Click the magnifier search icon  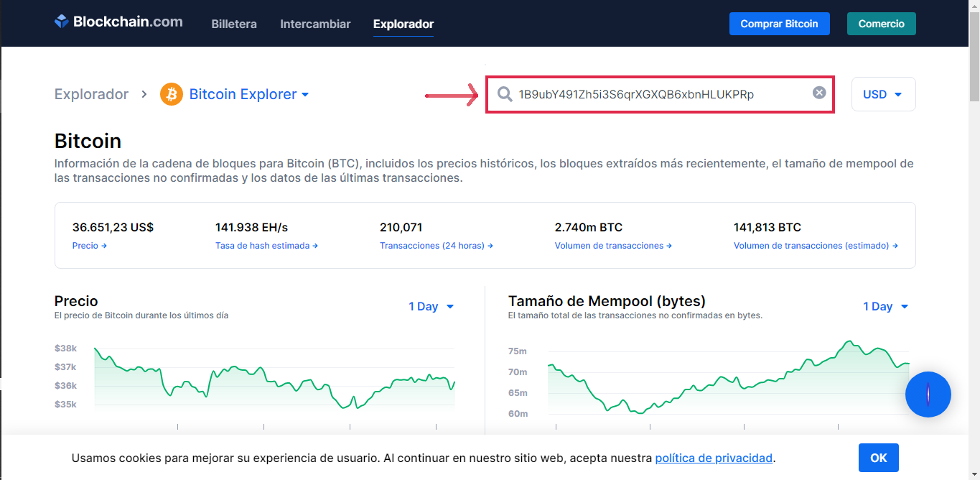[x=505, y=94]
